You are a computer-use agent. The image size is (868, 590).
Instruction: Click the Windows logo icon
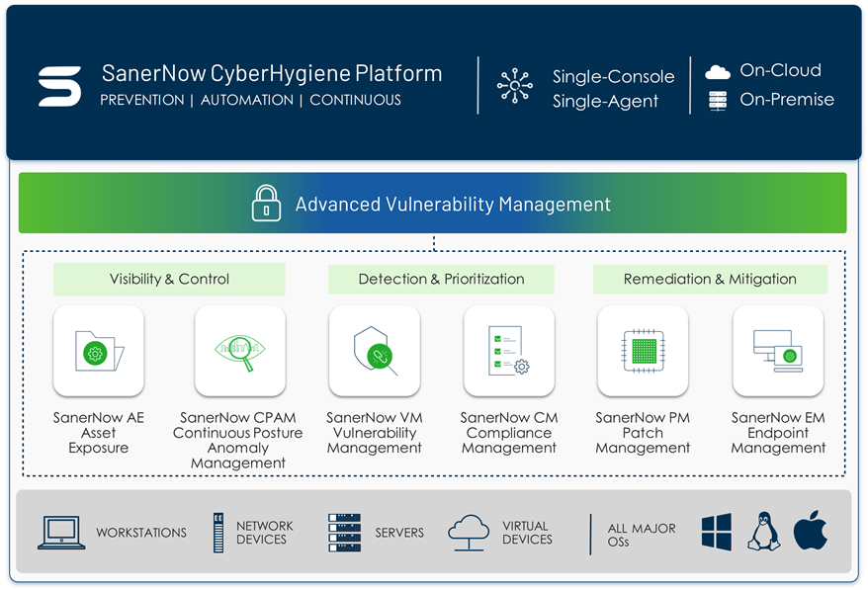717,532
